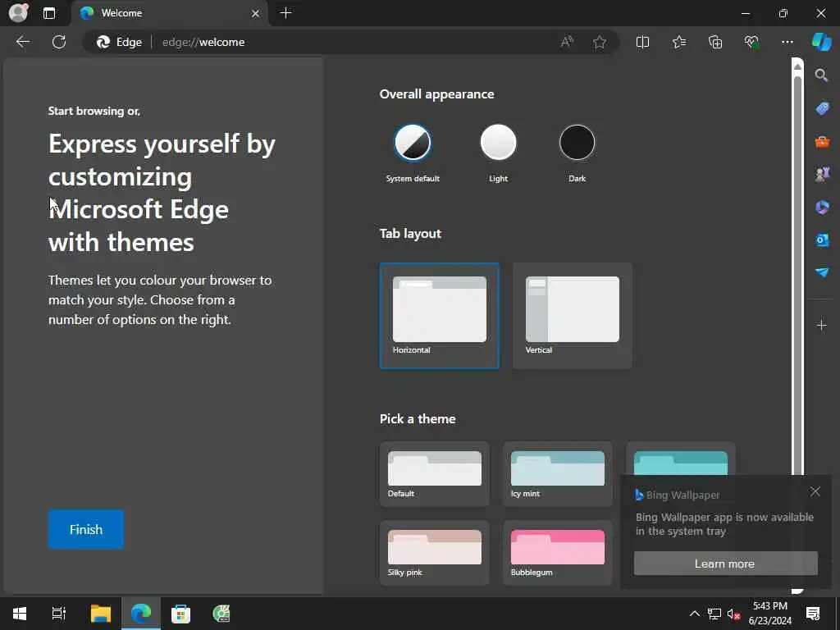Image resolution: width=840 pixels, height=630 pixels.
Task: Open the Windows Start menu
Action: 20,614
